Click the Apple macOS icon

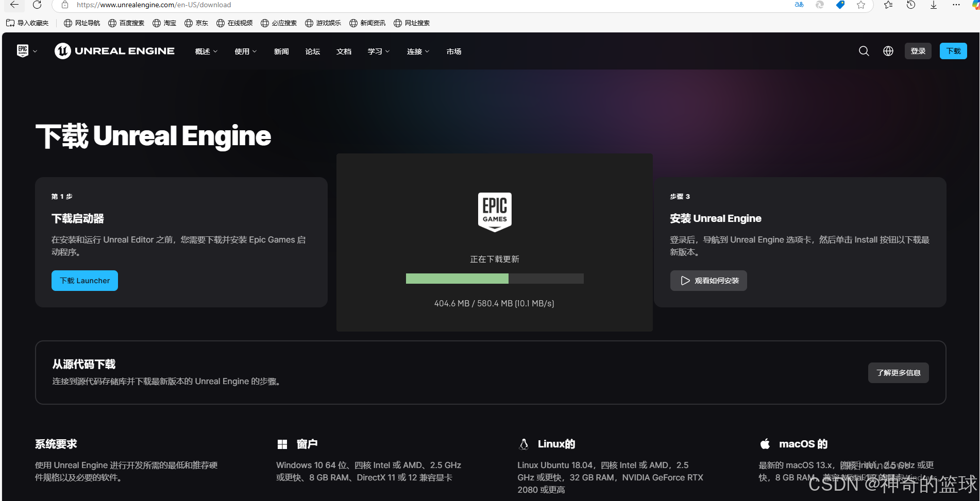tap(765, 444)
